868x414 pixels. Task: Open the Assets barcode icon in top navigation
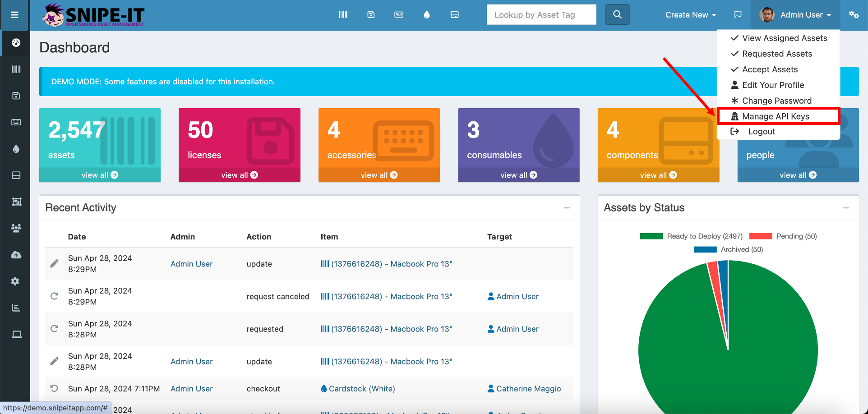[x=343, y=14]
